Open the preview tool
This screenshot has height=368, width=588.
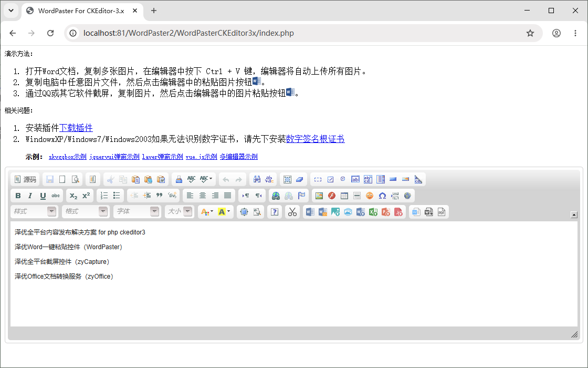tap(76, 179)
